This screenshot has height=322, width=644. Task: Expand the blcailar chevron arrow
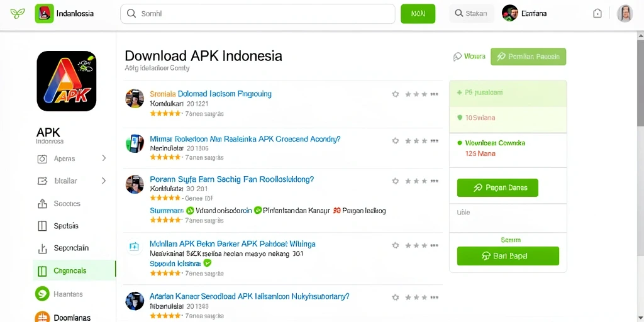pos(104,180)
